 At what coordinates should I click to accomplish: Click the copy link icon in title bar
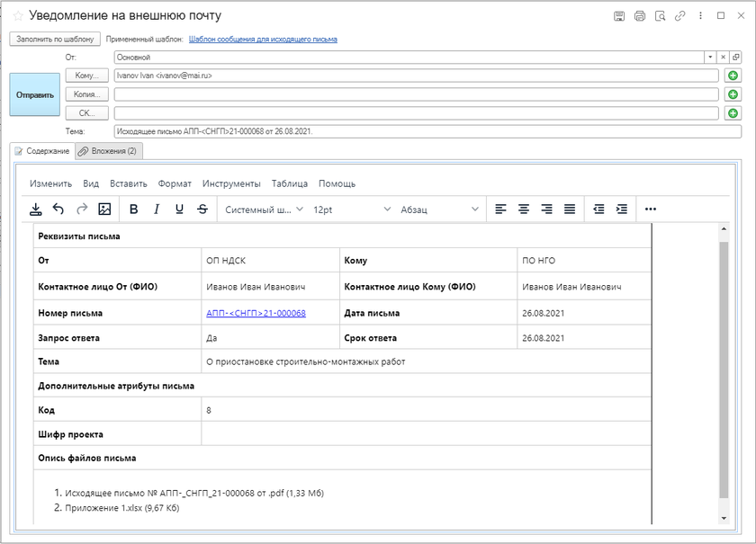[680, 16]
